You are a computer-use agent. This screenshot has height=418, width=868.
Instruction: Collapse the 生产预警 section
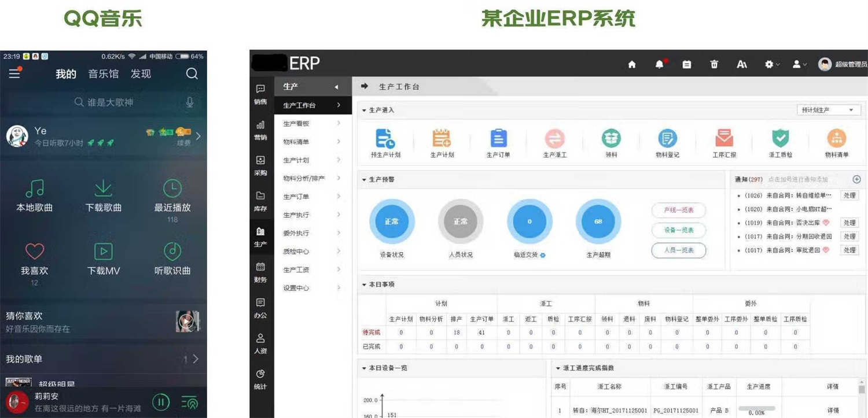[x=364, y=180]
